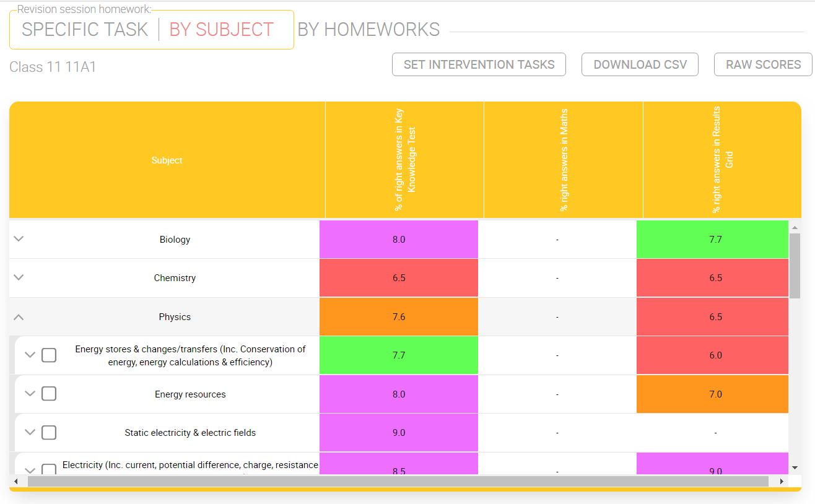Download the CSV file
This screenshot has width=815, height=504.
tap(640, 64)
